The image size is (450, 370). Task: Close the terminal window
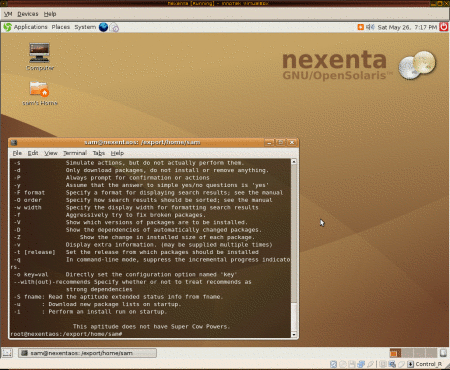[292, 143]
